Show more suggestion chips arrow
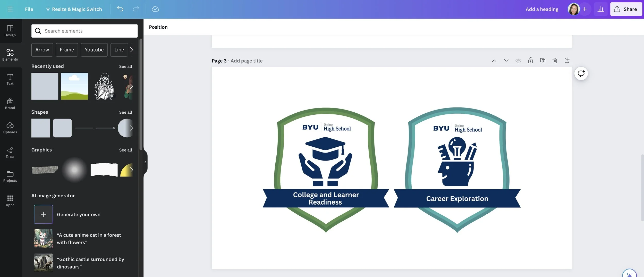Screen dimensions: 644x277 click(x=132, y=50)
